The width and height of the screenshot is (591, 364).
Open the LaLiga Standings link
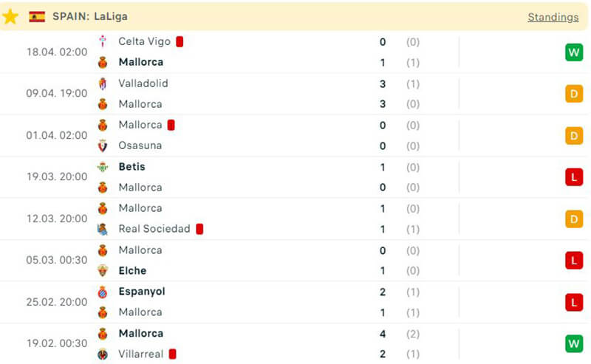point(553,17)
